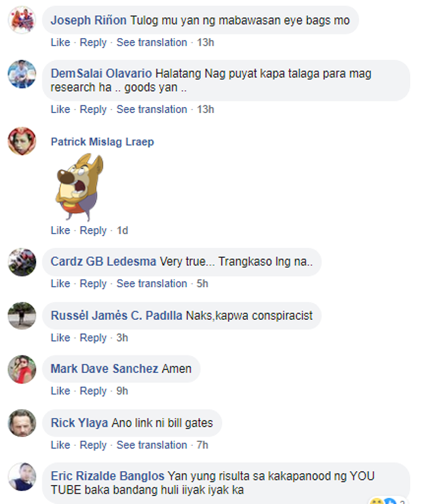Click Rick Ylaya's avatar image
The image size is (438, 504).
(22, 423)
